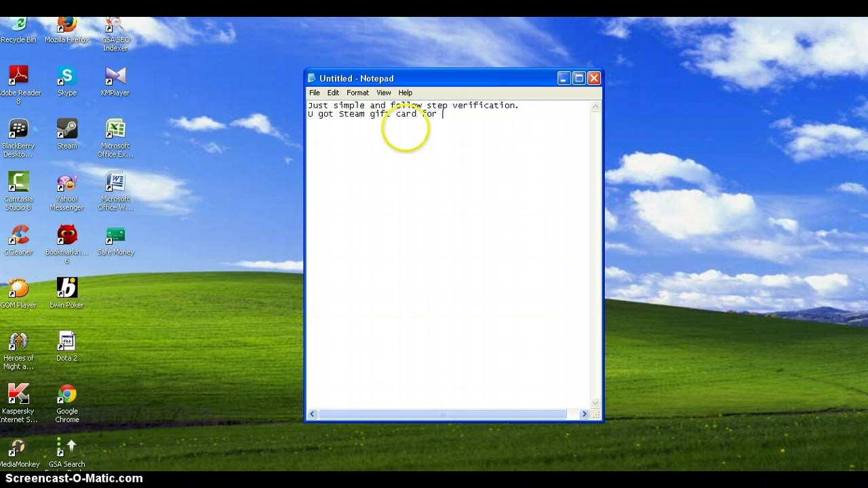Select the BlackBerry Desktop icon
The height and width of the screenshot is (488, 868).
pyautogui.click(x=18, y=138)
